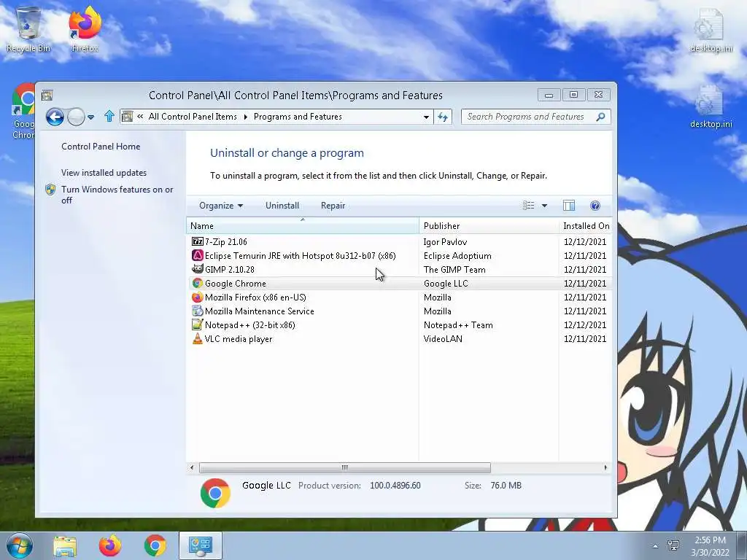
Task: Click the Google Chrome row icon in list
Action: (x=197, y=284)
